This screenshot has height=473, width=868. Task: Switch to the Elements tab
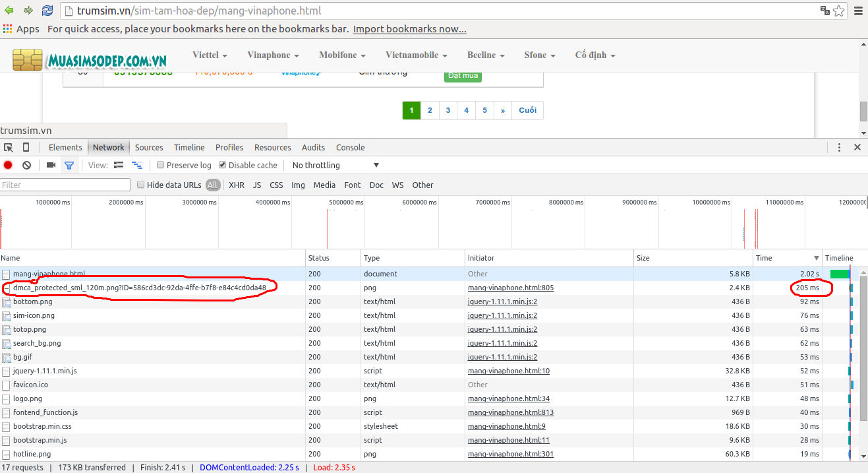[x=65, y=147]
